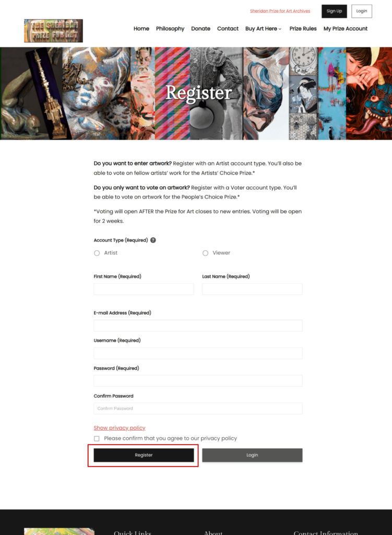
Task: Select the Viewer account type radio button
Action: [x=205, y=253]
